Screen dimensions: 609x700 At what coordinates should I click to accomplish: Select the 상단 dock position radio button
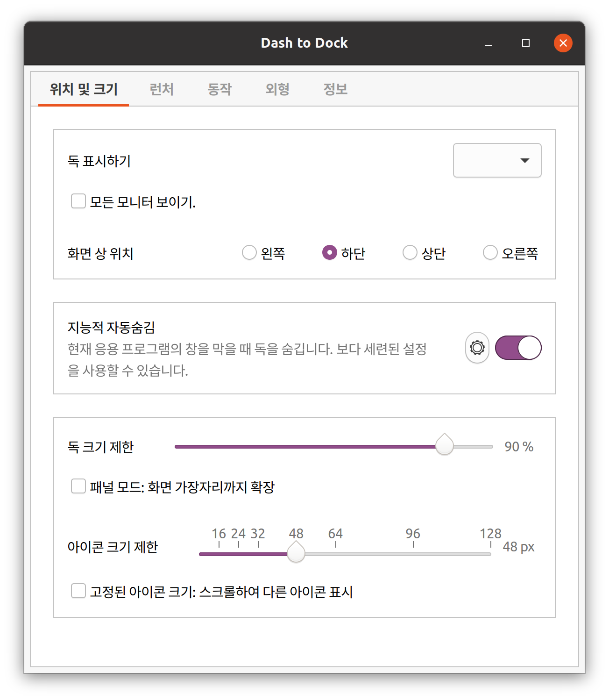(410, 252)
